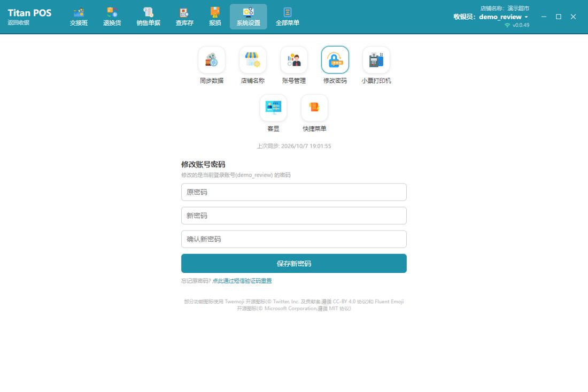Viewport: 588px width, 392px height.
Task: Click the 店铺名称: 演示超市 header text
Action: [505, 8]
